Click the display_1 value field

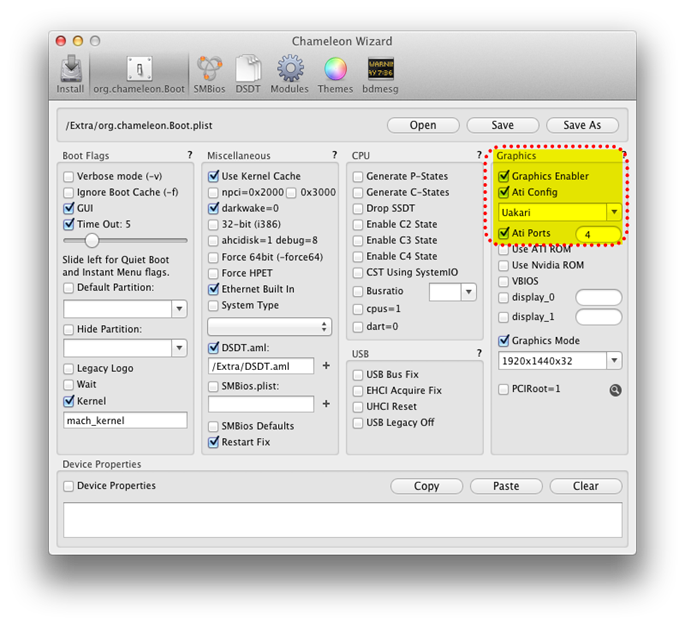pyautogui.click(x=599, y=317)
